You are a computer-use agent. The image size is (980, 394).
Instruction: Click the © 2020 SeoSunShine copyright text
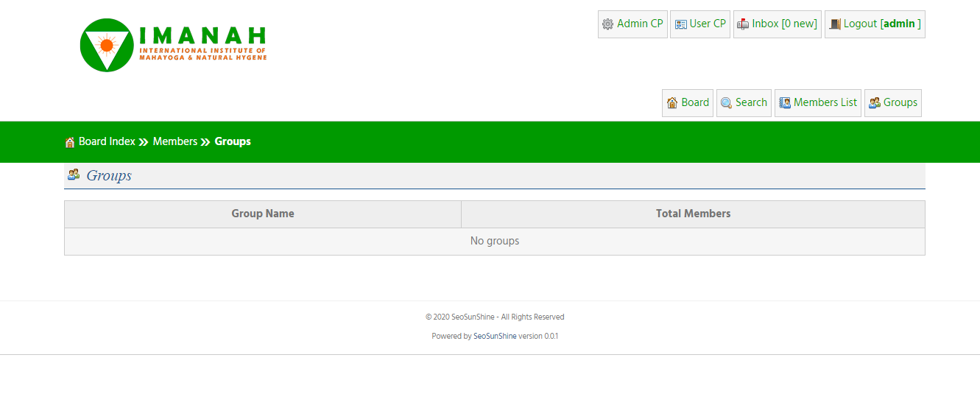[495, 317]
